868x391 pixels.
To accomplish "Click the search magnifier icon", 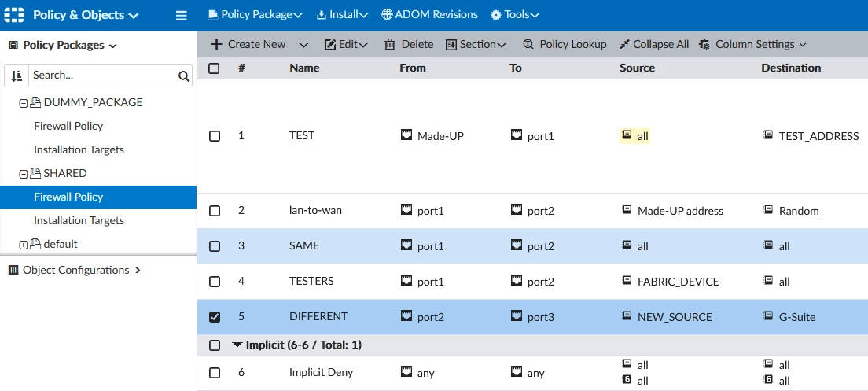I will tap(184, 76).
